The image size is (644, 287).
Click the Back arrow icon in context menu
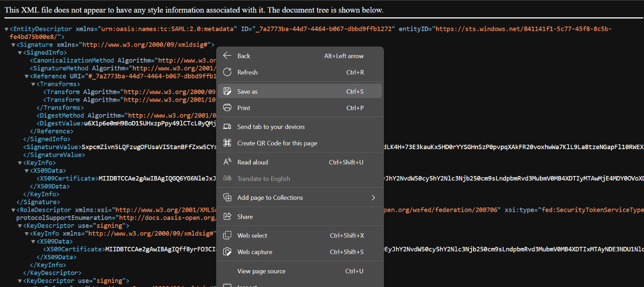click(227, 55)
